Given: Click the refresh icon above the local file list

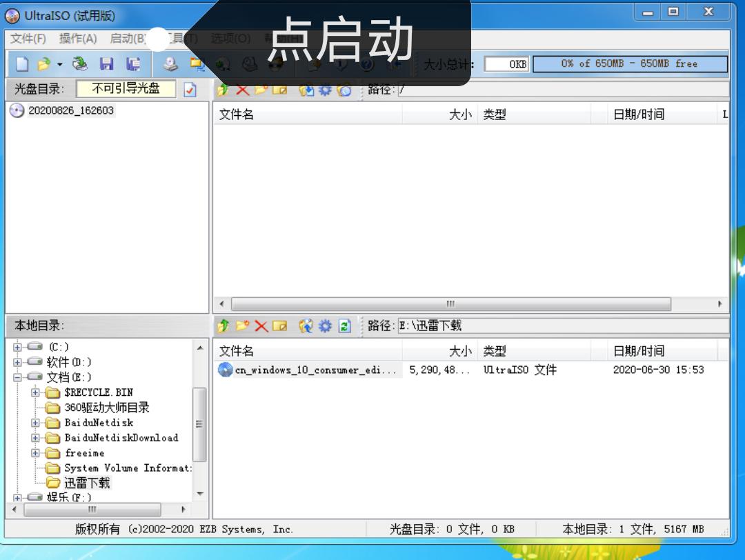Looking at the screenshot, I should coord(344,326).
